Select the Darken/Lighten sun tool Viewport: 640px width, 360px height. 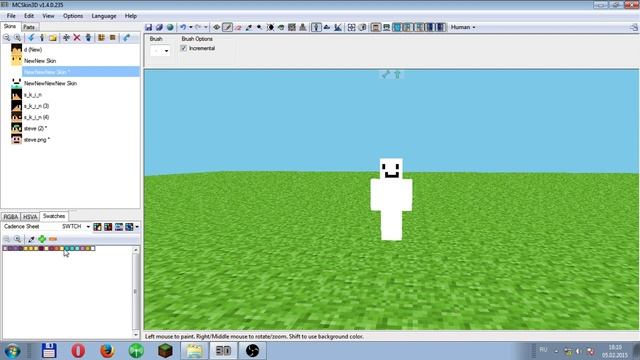[270, 27]
